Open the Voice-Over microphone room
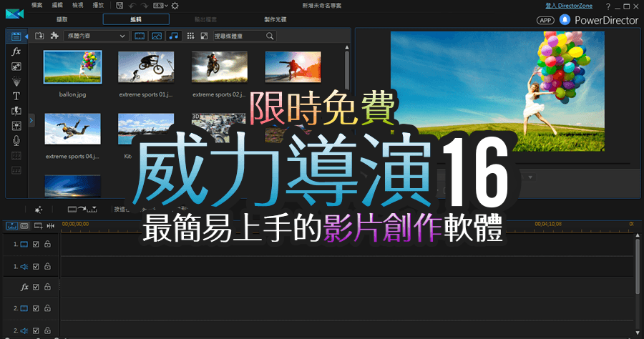The image size is (644, 339). 16,141
